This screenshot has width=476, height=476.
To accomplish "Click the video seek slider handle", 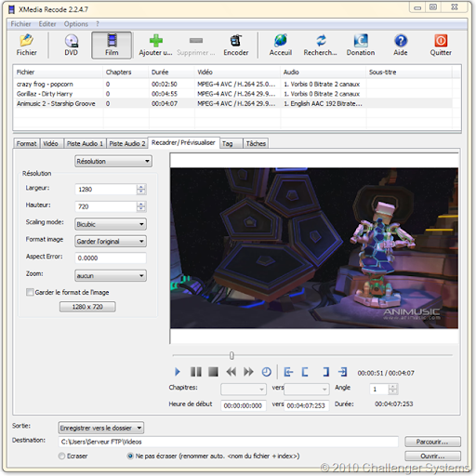I will 231,355.
